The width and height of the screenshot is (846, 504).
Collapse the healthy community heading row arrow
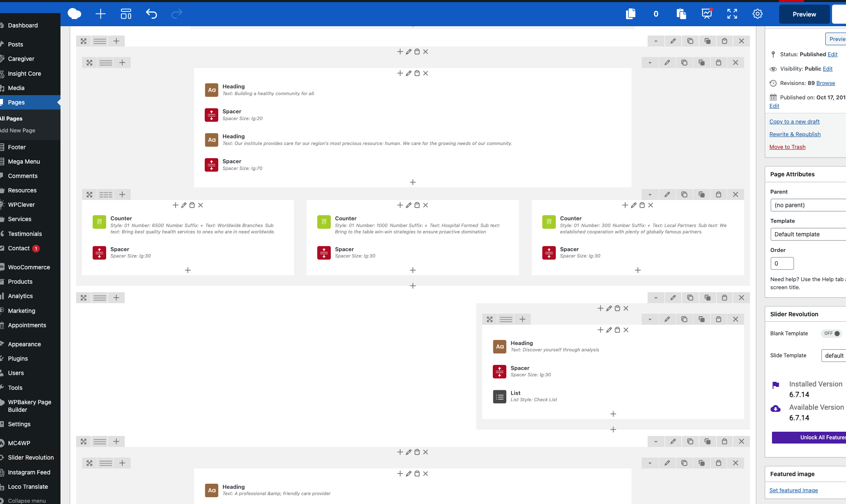[650, 63]
